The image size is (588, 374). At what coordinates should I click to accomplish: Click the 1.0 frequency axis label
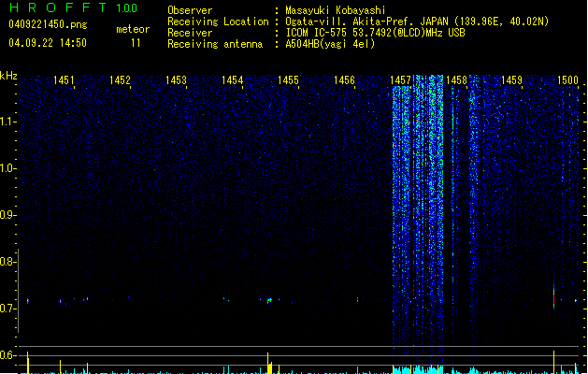7,168
